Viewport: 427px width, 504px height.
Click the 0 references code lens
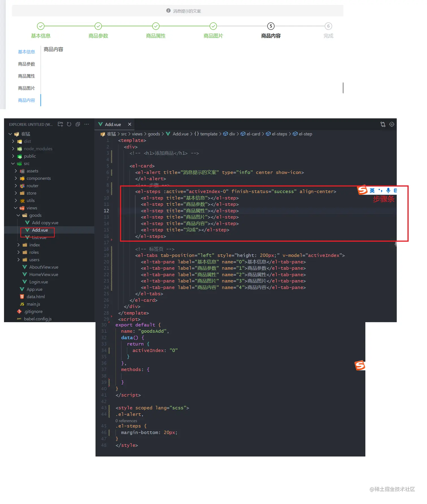(126, 421)
